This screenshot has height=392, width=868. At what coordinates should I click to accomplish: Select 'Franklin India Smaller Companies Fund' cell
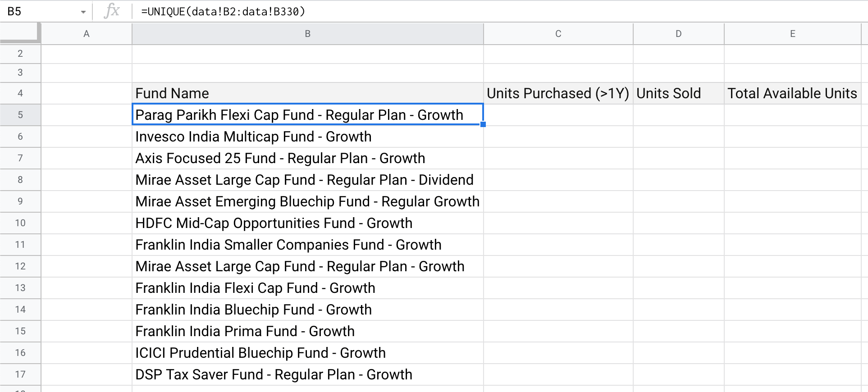[308, 245]
